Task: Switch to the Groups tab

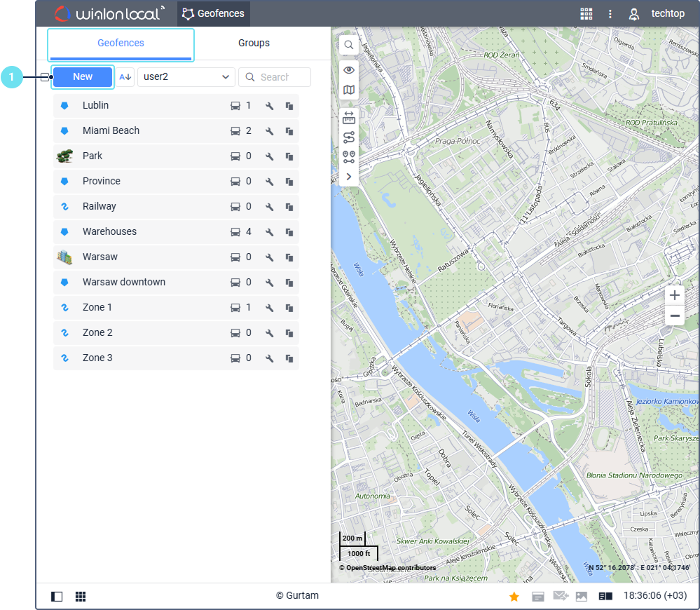Action: coord(254,43)
